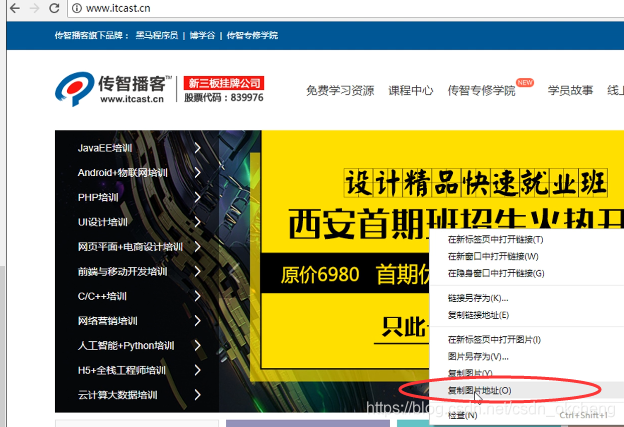Expand the 网页平面+电商设计培训 chevron
The height and width of the screenshot is (427, 624).
tap(197, 247)
